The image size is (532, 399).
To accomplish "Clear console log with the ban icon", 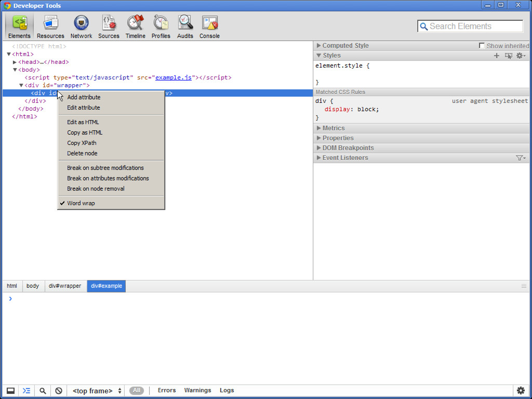I will pos(59,391).
